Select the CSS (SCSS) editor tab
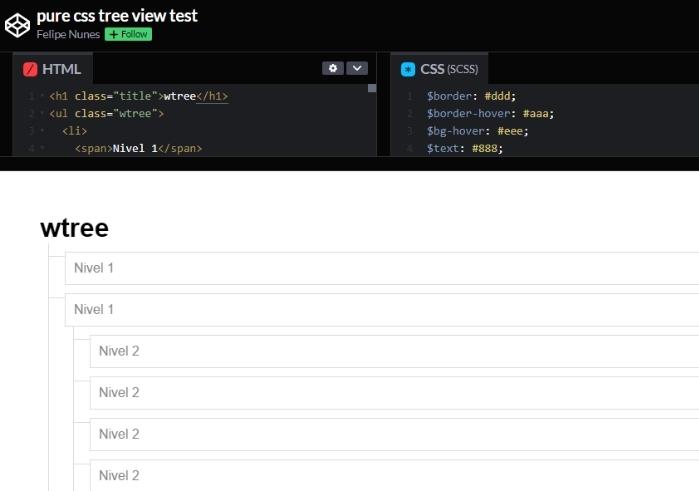 point(439,69)
